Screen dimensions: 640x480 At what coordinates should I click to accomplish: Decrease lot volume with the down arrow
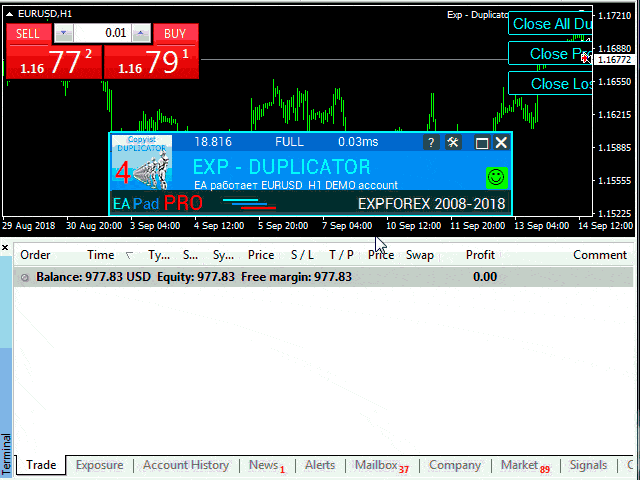tap(63, 33)
